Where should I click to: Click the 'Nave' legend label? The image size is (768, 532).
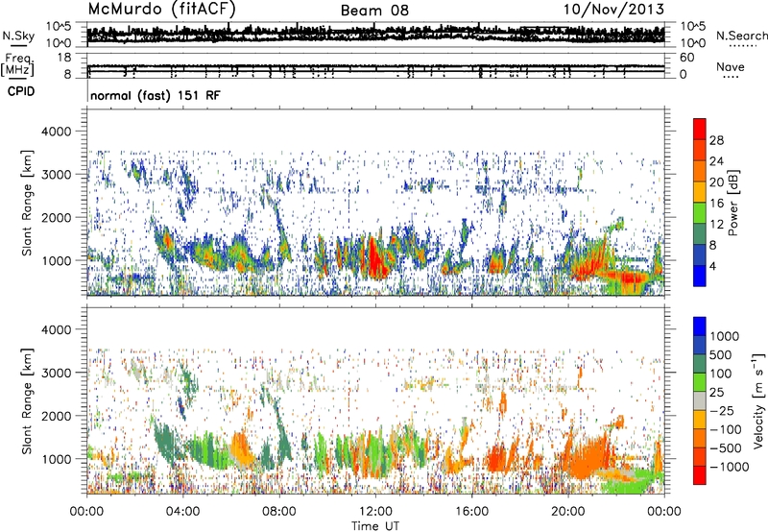(x=731, y=66)
